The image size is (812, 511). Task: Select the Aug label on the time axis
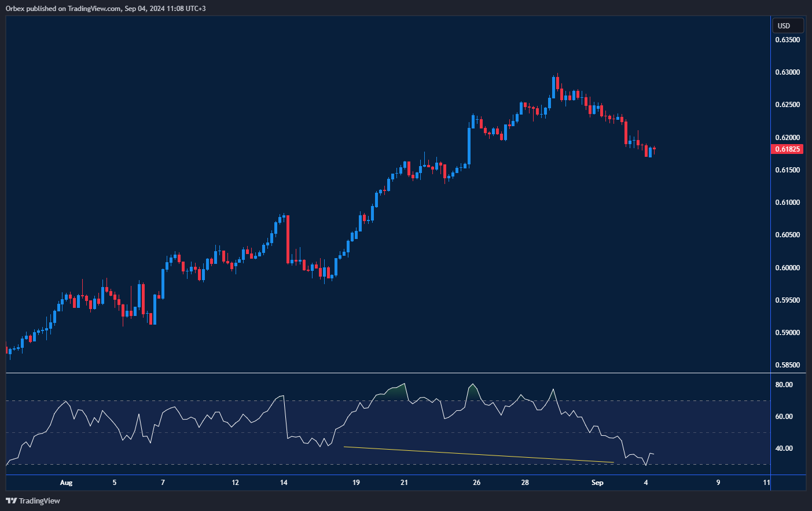pos(66,482)
